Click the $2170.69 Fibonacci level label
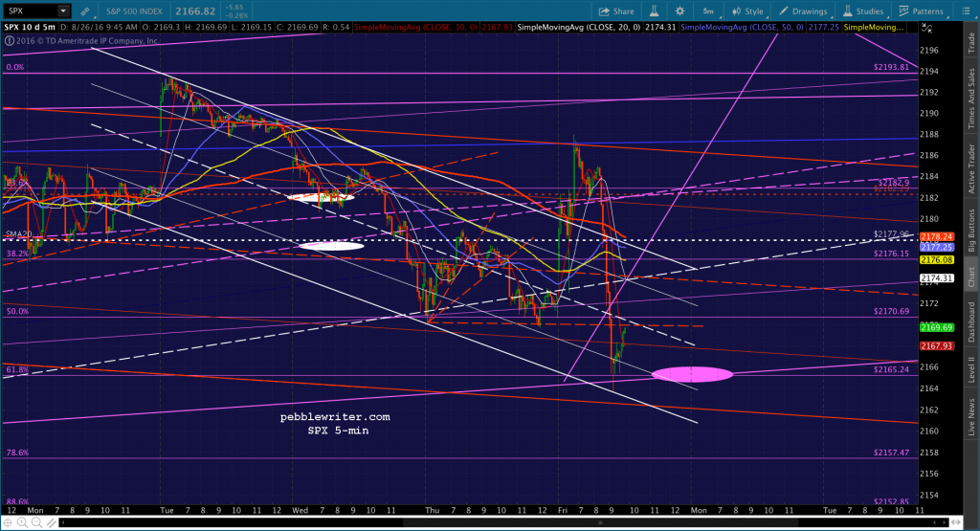 pyautogui.click(x=891, y=311)
